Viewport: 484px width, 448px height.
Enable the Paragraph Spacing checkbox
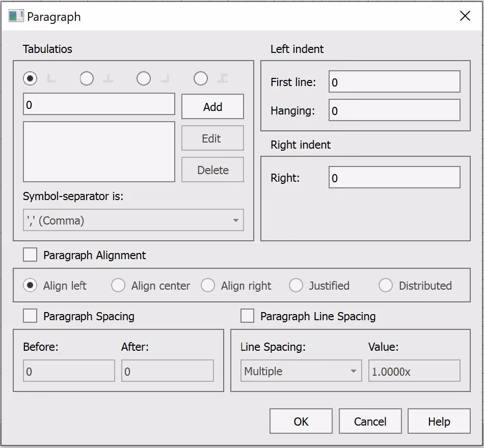(x=30, y=316)
